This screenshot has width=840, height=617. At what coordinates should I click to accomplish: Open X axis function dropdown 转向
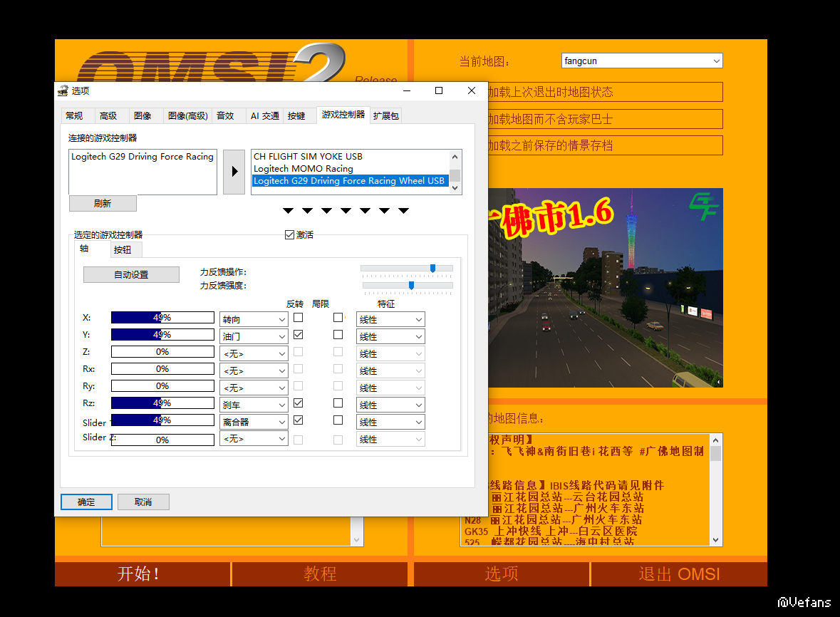(x=254, y=319)
